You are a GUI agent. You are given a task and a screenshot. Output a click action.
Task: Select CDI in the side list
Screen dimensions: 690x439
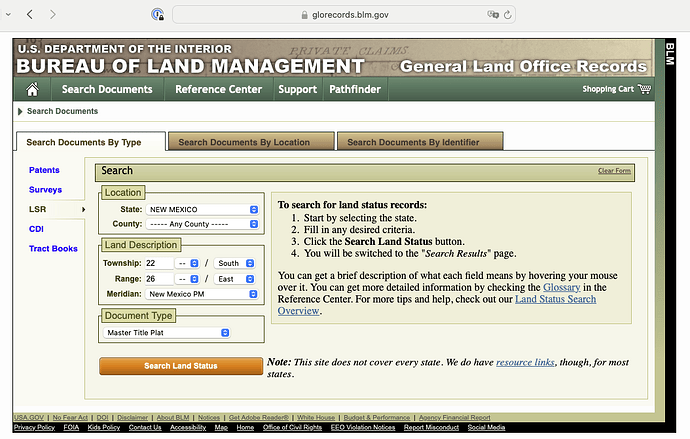coord(36,229)
